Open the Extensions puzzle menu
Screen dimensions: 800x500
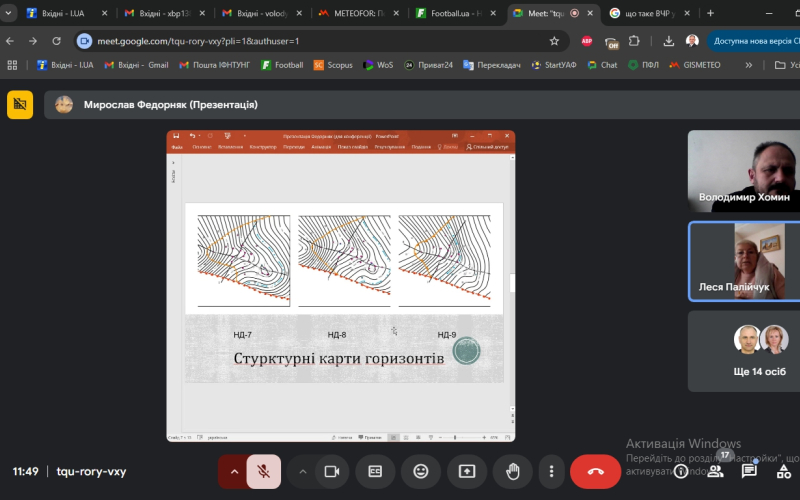point(634,41)
